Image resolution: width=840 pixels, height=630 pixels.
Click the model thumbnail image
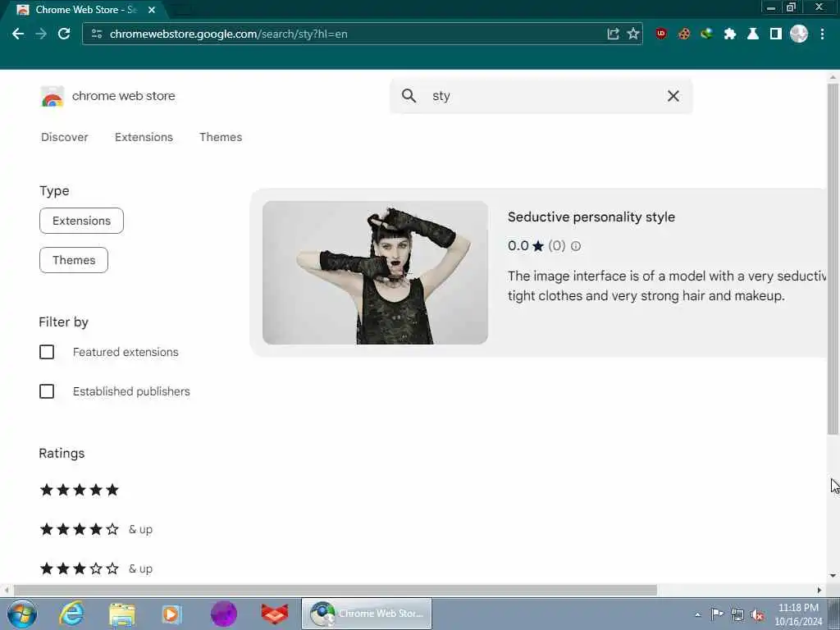375,272
